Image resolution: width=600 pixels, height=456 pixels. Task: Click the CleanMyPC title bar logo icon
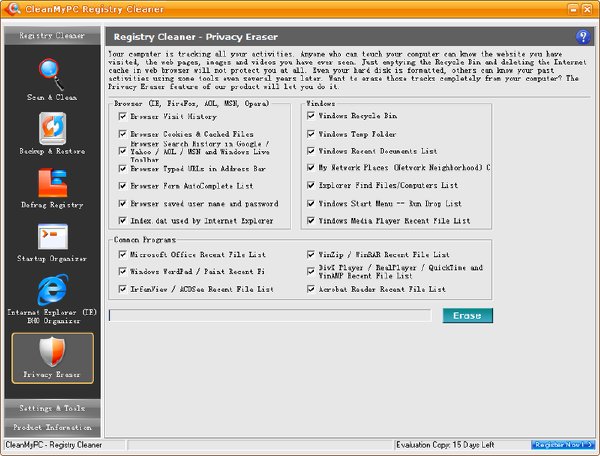click(x=12, y=8)
